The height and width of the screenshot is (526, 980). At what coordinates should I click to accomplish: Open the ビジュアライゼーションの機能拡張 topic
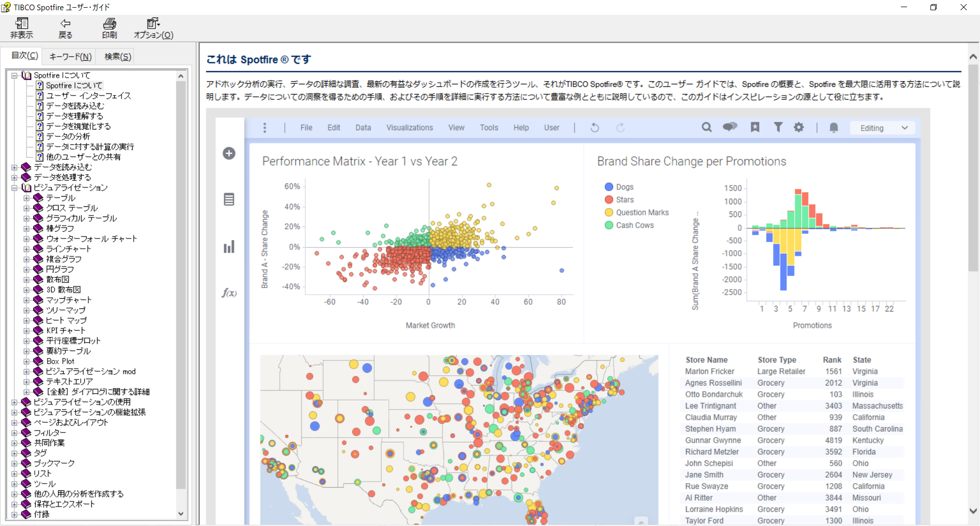pyautogui.click(x=90, y=412)
